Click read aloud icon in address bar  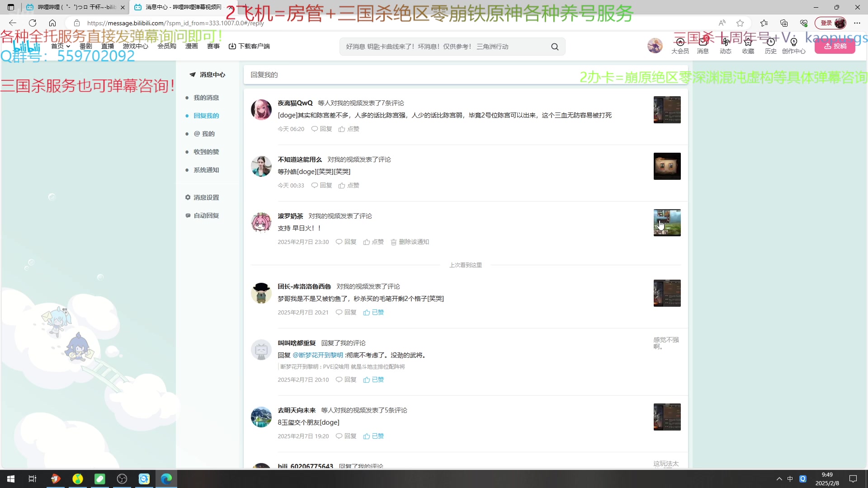[722, 23]
